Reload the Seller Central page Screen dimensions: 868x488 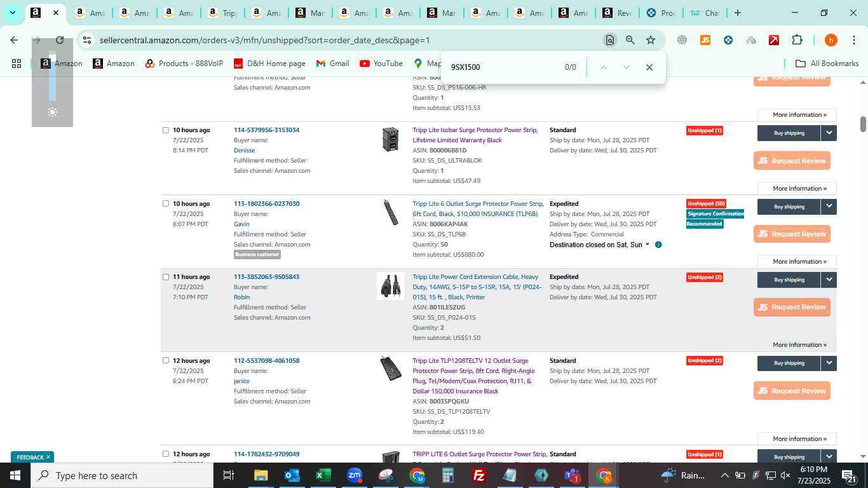coord(60,40)
